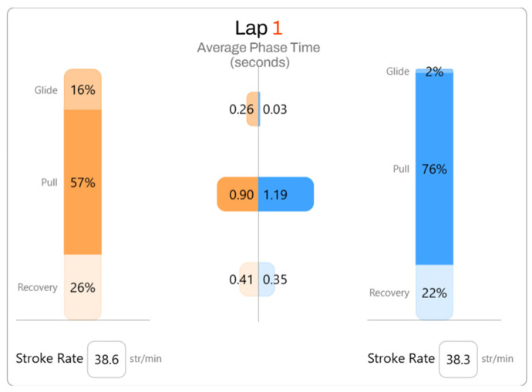
Task: Click the right Pull label
Action: click(x=401, y=169)
